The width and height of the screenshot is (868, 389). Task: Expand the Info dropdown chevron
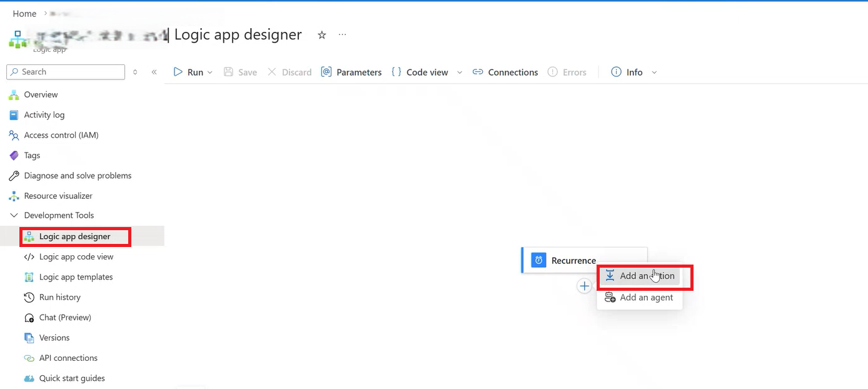(655, 73)
